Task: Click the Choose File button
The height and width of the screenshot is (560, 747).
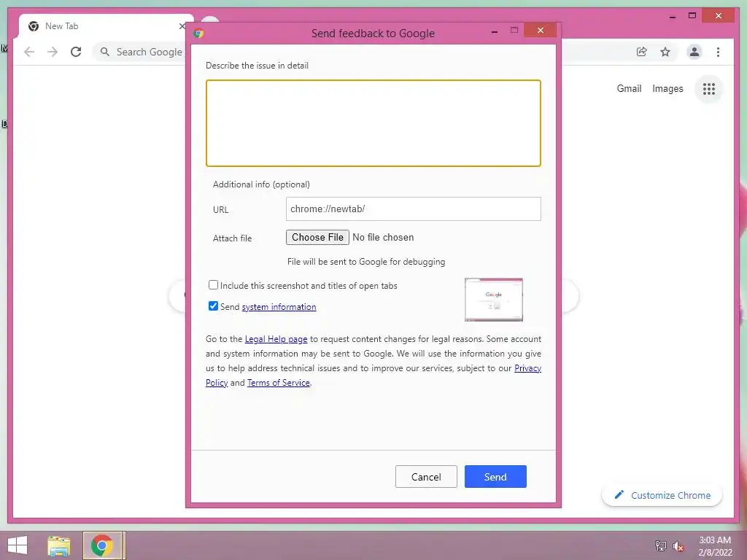Action: click(x=317, y=237)
